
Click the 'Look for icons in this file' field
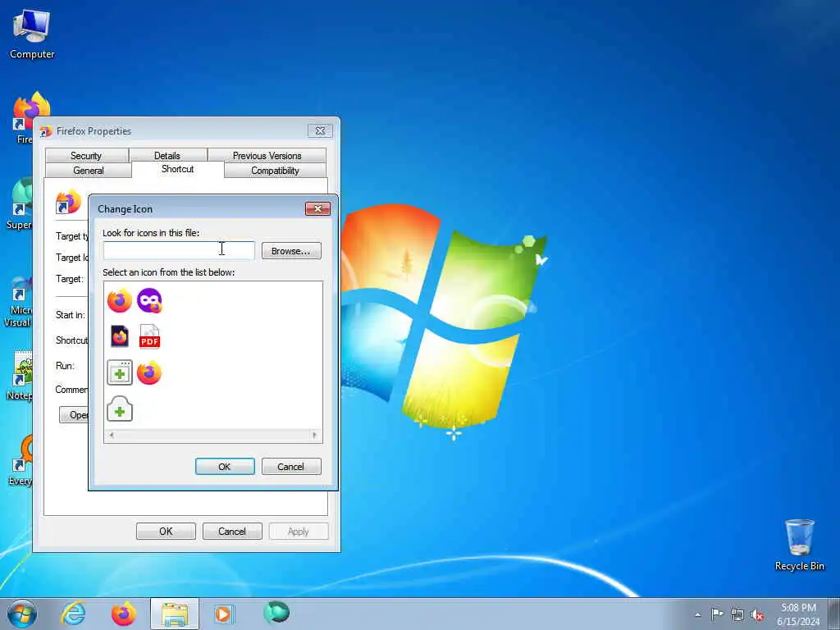[x=179, y=251]
